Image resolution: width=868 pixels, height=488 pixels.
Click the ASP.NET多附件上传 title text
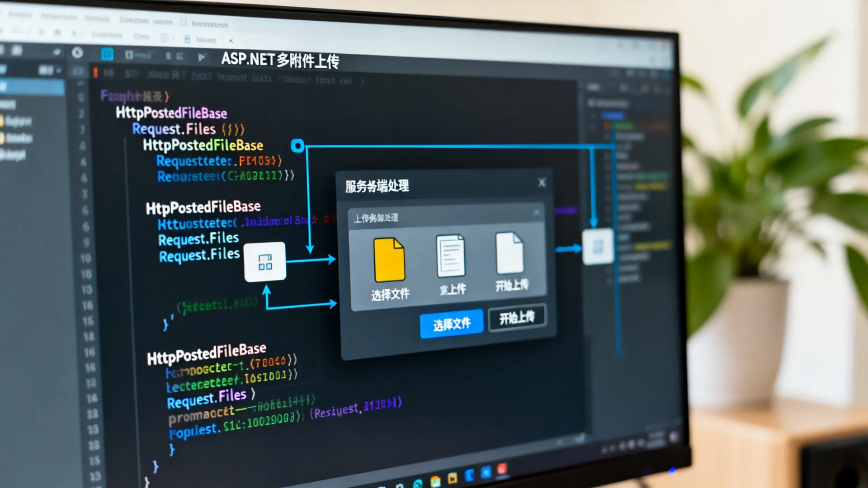click(x=280, y=60)
